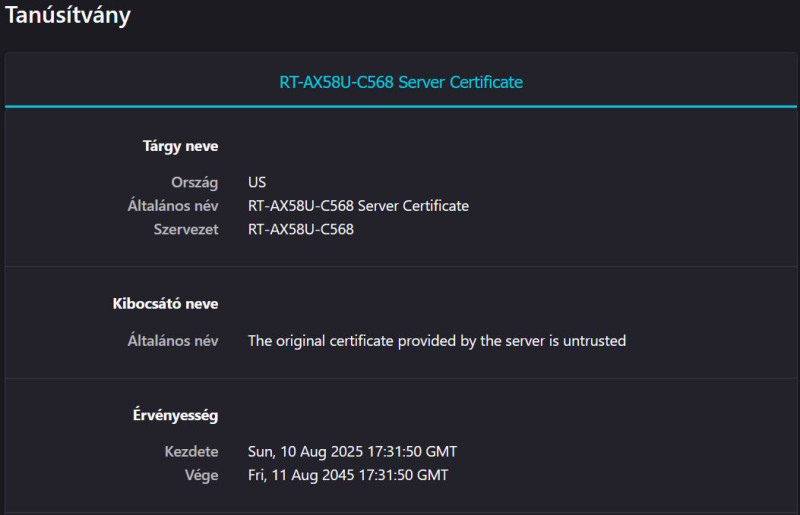Click the year 2045 in Vége value
Image resolution: width=800 pixels, height=515 pixels.
[x=336, y=475]
